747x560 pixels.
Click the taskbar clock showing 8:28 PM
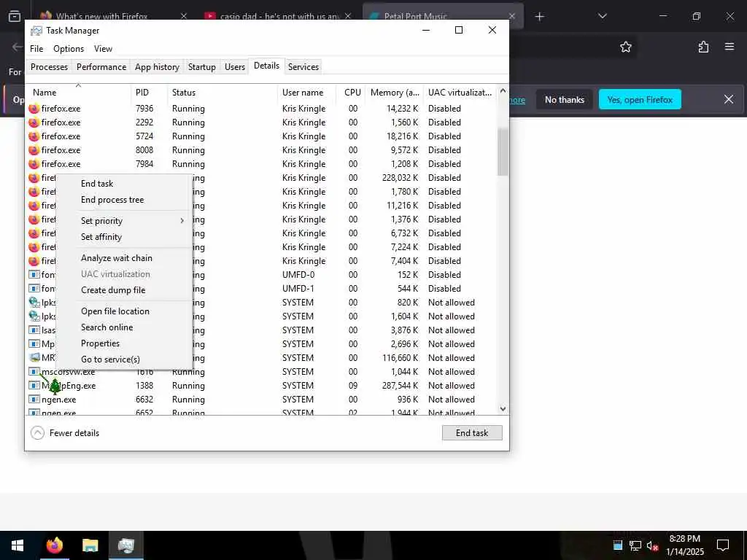point(684,545)
